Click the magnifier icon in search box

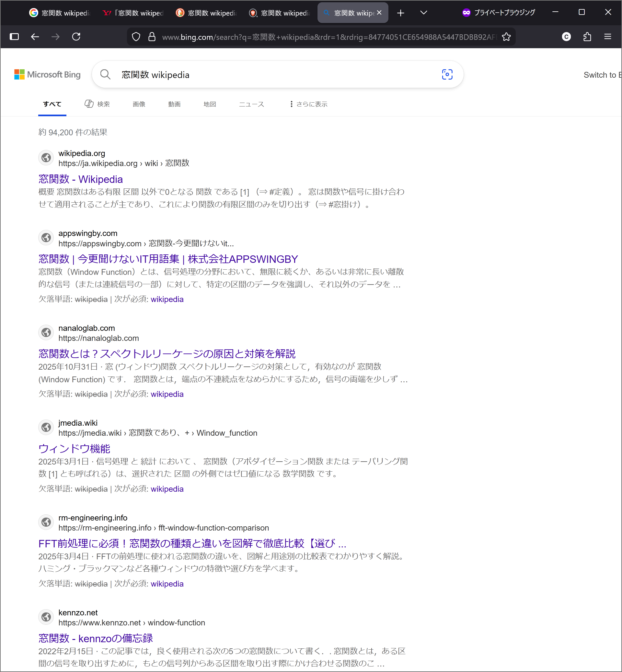(x=105, y=74)
